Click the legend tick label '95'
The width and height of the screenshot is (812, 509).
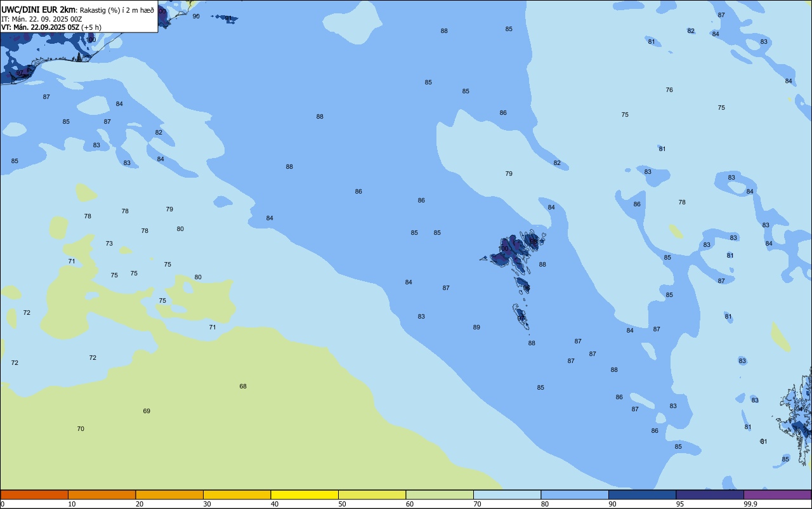(681, 504)
